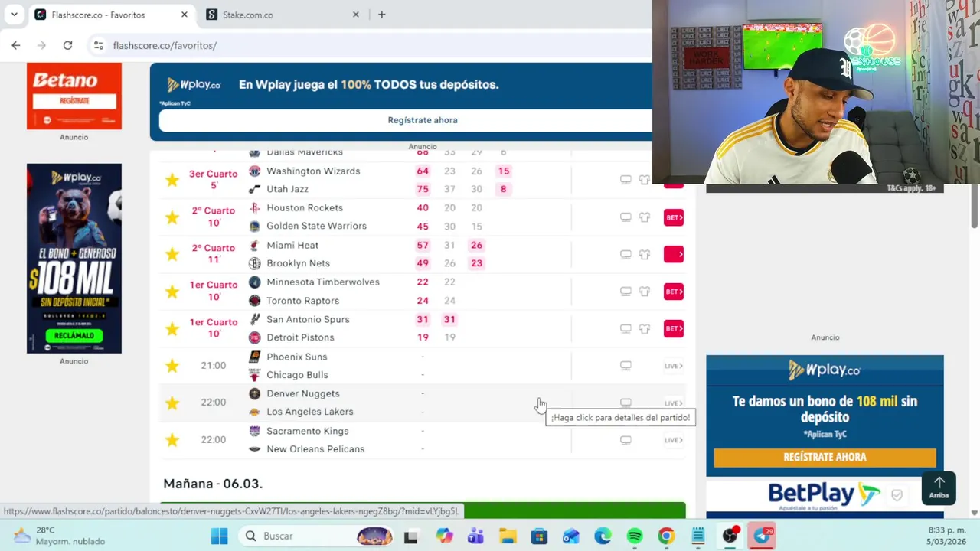Click jersey lineup icon for Timberwolves game
This screenshot has width=980, height=551.
pyautogui.click(x=645, y=292)
